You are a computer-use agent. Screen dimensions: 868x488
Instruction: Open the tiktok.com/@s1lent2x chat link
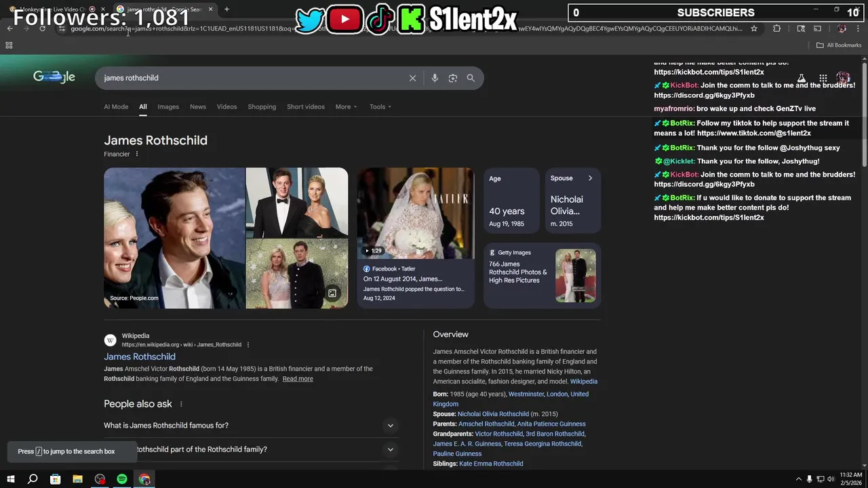click(754, 134)
